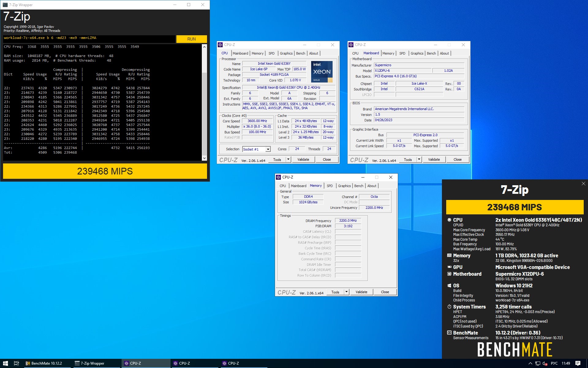Expand Tools dropdown arrow in Memory window
Viewport: 588px width, 368px height.
click(346, 292)
